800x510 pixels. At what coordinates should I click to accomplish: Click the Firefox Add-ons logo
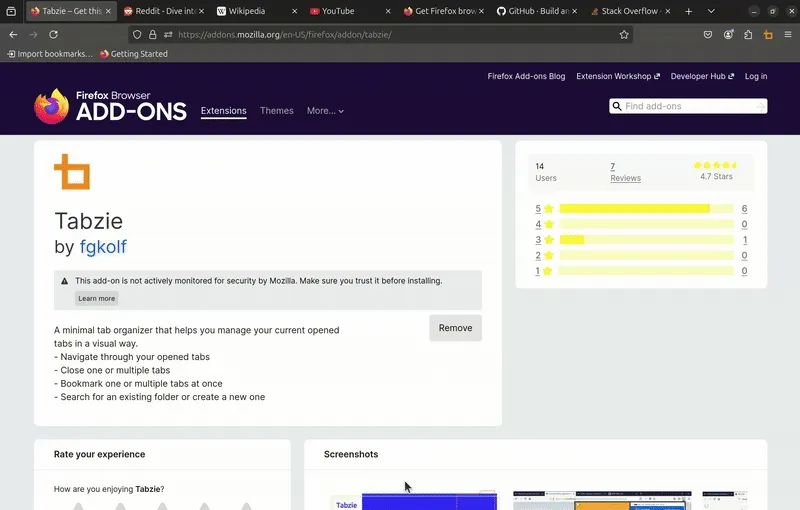point(110,106)
